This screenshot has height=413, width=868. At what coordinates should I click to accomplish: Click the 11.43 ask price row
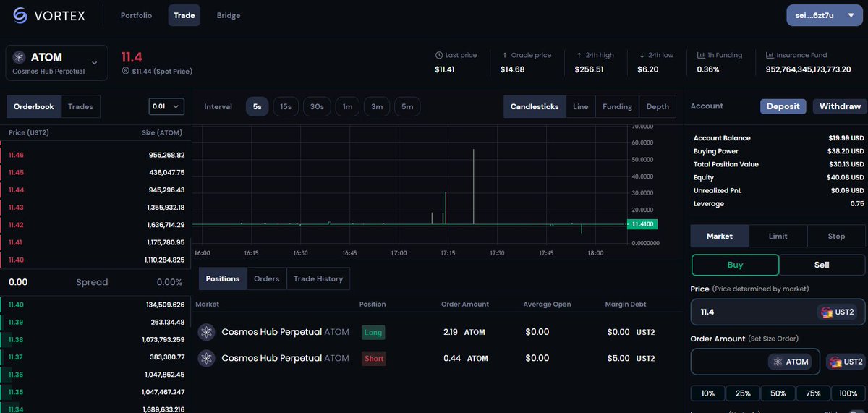(x=96, y=208)
